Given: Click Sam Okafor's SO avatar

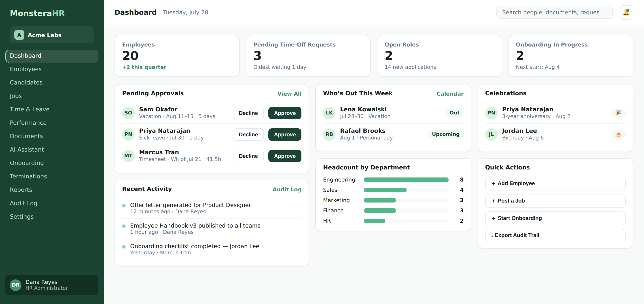Looking at the screenshot, I should [128, 113].
